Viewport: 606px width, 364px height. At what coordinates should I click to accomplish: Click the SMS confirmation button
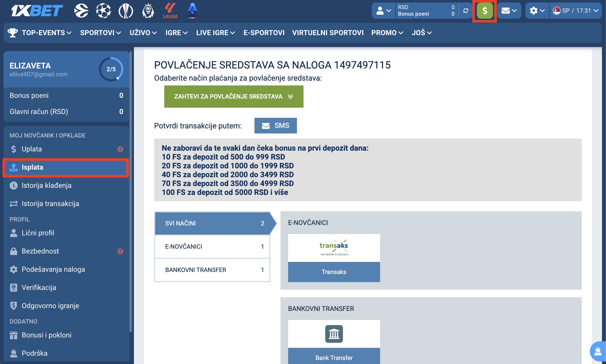(275, 126)
